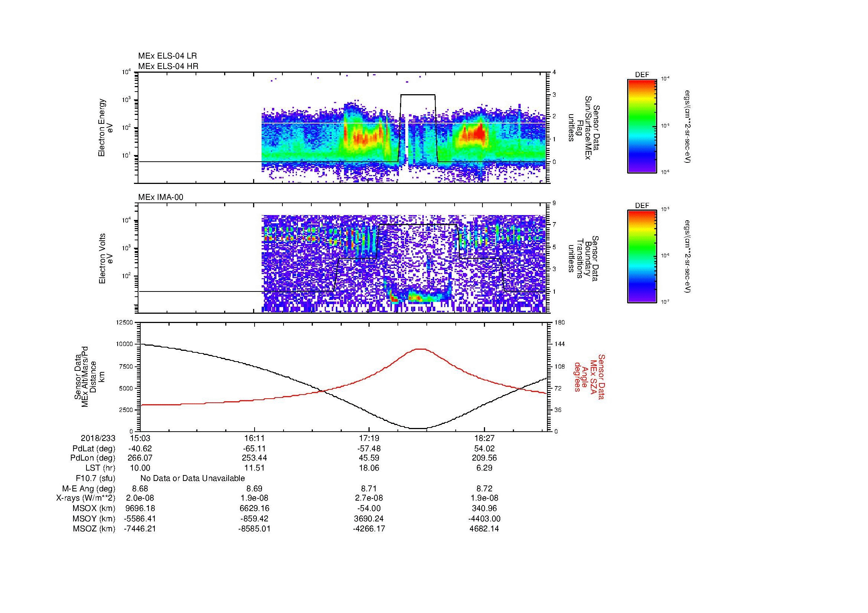Click the 'MSOY (km)' row label

tap(94, 519)
